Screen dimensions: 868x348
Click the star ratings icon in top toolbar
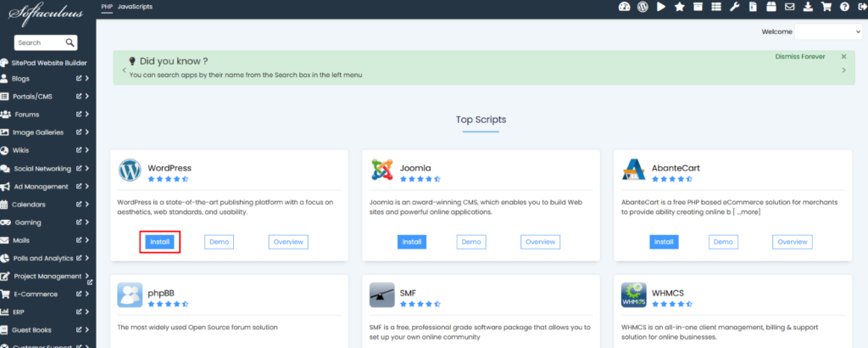[679, 7]
